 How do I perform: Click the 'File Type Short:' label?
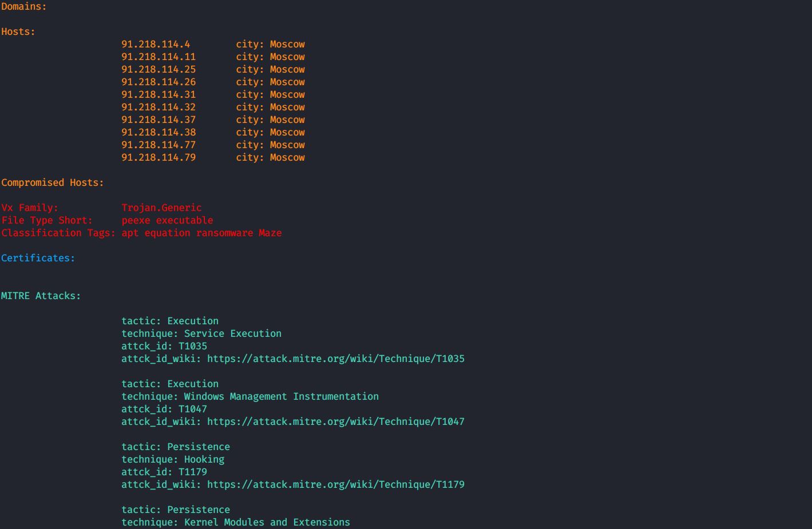coord(47,221)
